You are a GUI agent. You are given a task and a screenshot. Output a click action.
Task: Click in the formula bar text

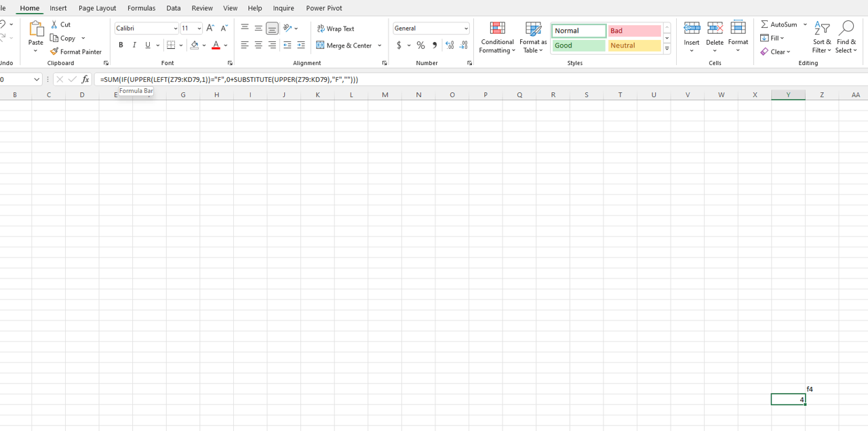pyautogui.click(x=229, y=79)
